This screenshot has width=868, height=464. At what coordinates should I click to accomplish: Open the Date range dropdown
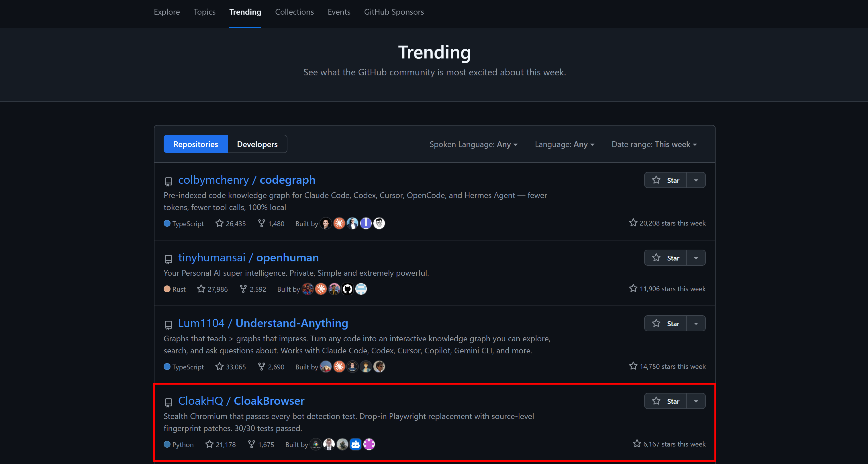[x=655, y=144]
